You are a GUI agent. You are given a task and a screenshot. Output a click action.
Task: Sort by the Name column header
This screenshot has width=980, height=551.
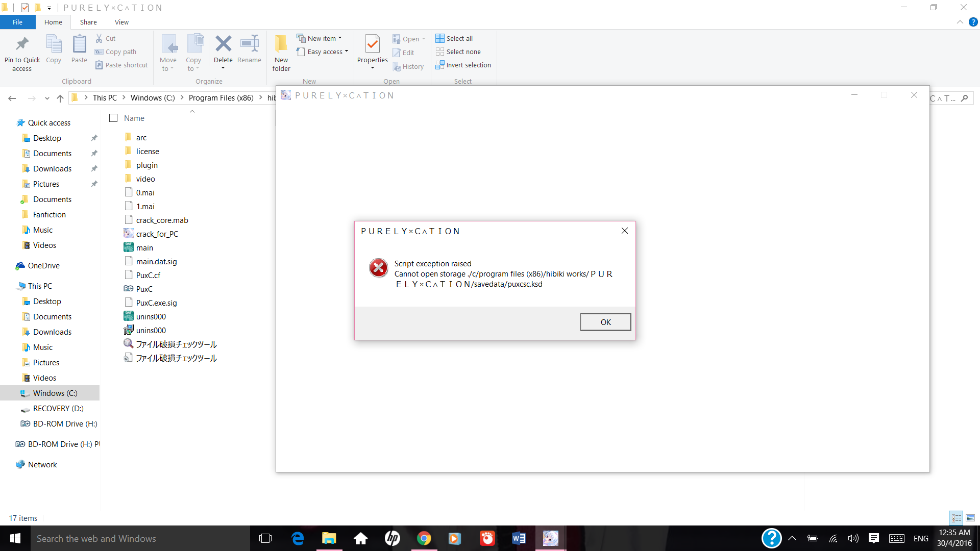(x=134, y=118)
